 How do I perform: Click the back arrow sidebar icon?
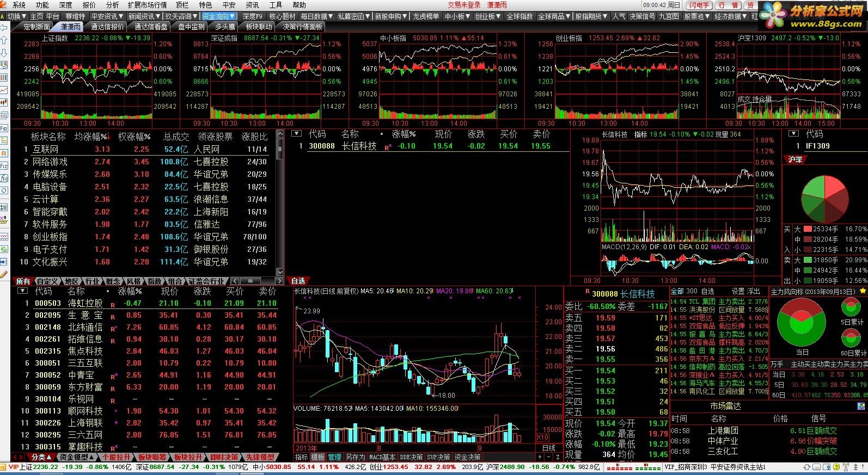pyautogui.click(x=4, y=28)
